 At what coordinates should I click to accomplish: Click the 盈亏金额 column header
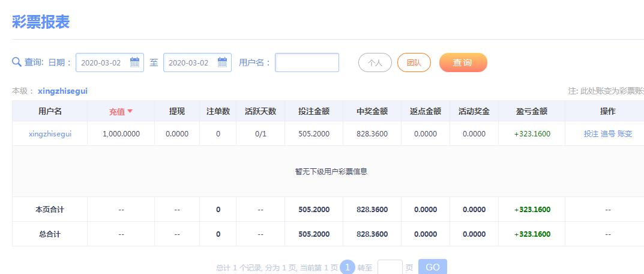532,111
